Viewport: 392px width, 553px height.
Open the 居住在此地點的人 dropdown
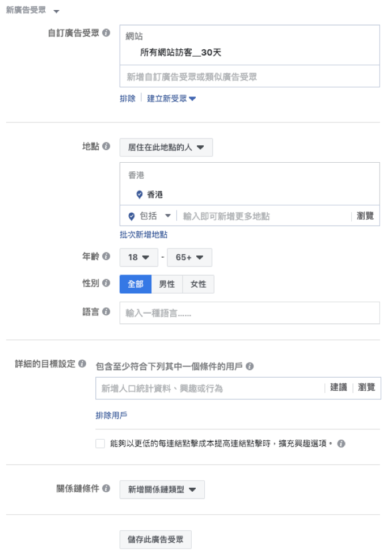click(166, 147)
